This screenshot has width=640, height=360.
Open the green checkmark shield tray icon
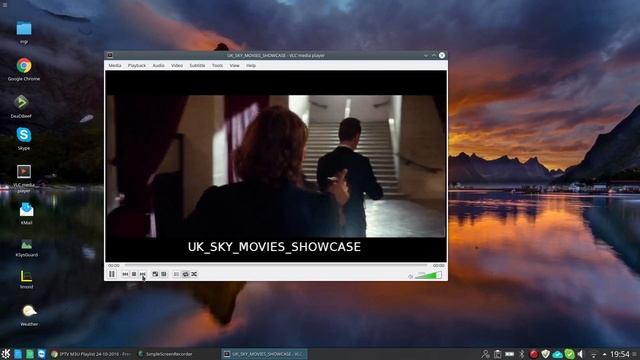(569, 354)
